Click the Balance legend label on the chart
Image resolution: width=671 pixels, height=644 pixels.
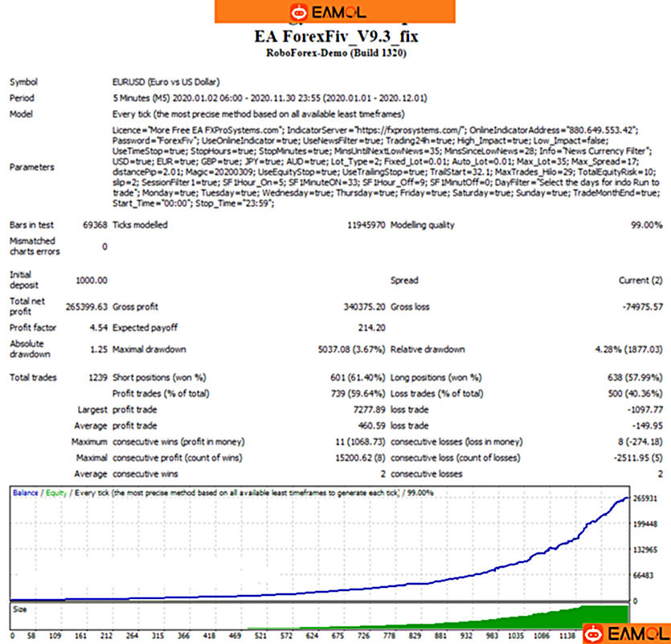point(25,493)
